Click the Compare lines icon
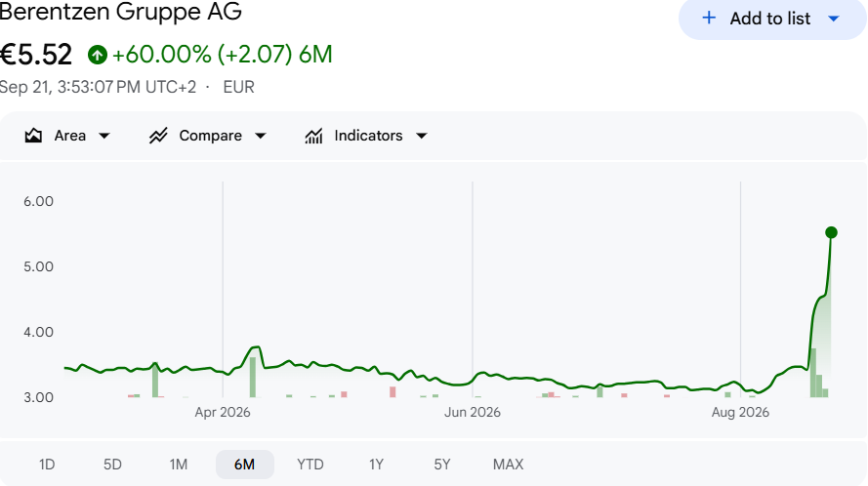Image resolution: width=868 pixels, height=486 pixels. click(x=158, y=136)
